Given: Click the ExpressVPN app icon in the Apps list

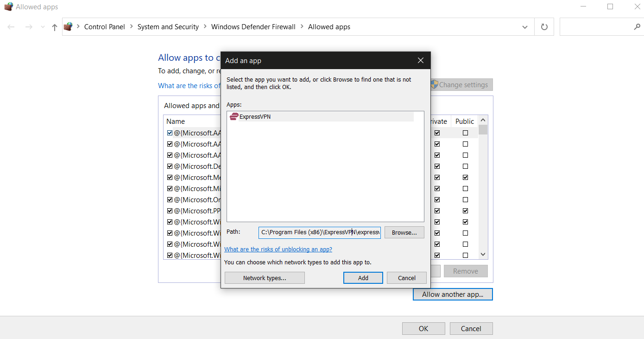Looking at the screenshot, I should point(234,116).
